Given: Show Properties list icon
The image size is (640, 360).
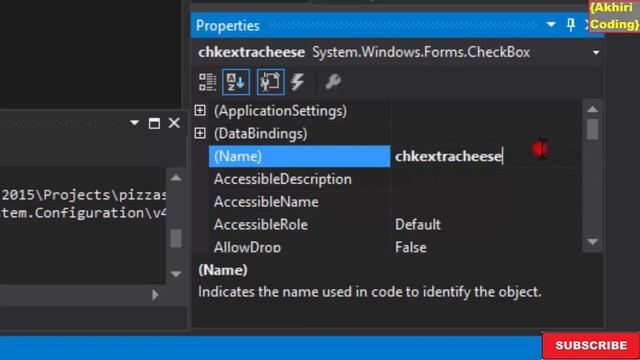Looking at the screenshot, I should [270, 82].
